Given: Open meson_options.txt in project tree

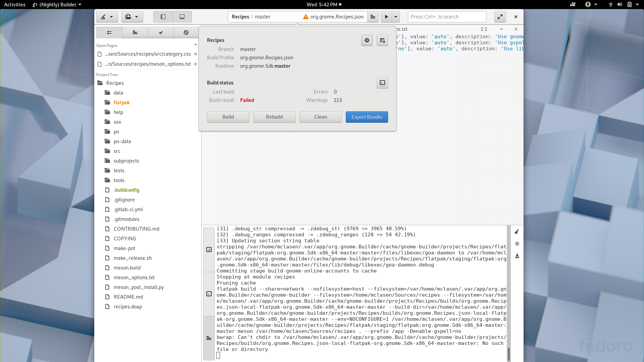Looking at the screenshot, I should pos(134,278).
